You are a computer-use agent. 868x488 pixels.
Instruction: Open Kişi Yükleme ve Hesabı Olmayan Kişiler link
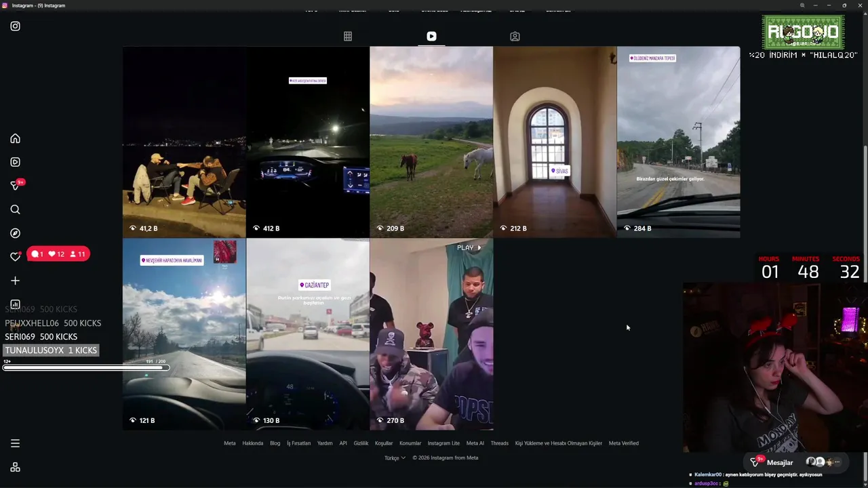559,443
